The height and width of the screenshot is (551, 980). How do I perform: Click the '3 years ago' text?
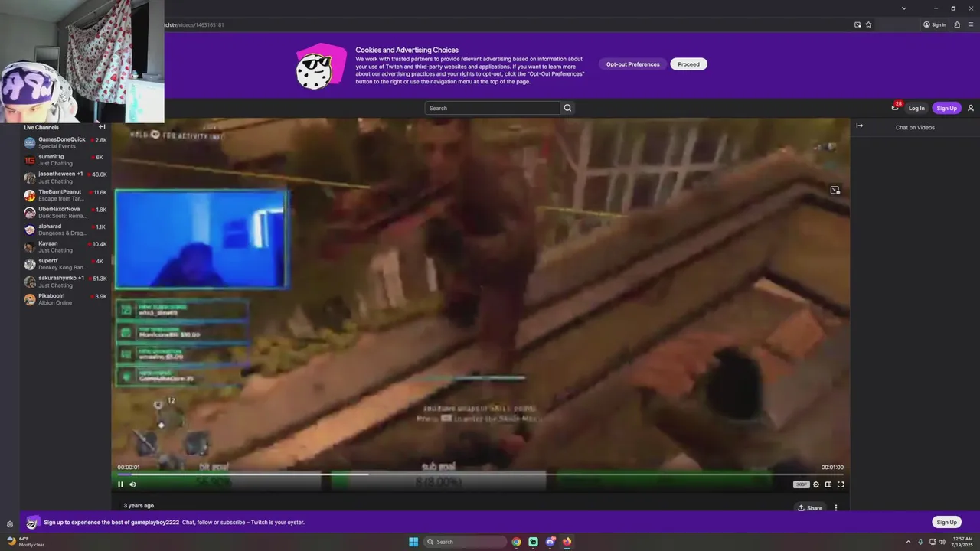pos(139,505)
